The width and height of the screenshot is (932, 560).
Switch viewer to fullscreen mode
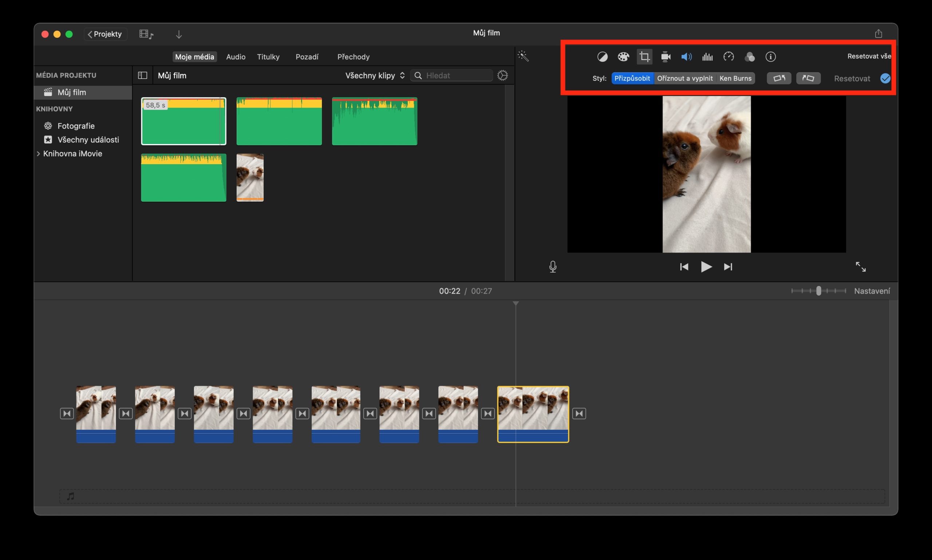(x=861, y=267)
